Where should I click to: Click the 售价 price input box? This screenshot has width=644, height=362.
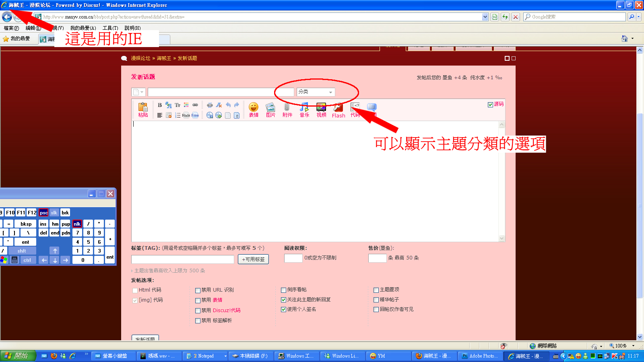point(378,258)
